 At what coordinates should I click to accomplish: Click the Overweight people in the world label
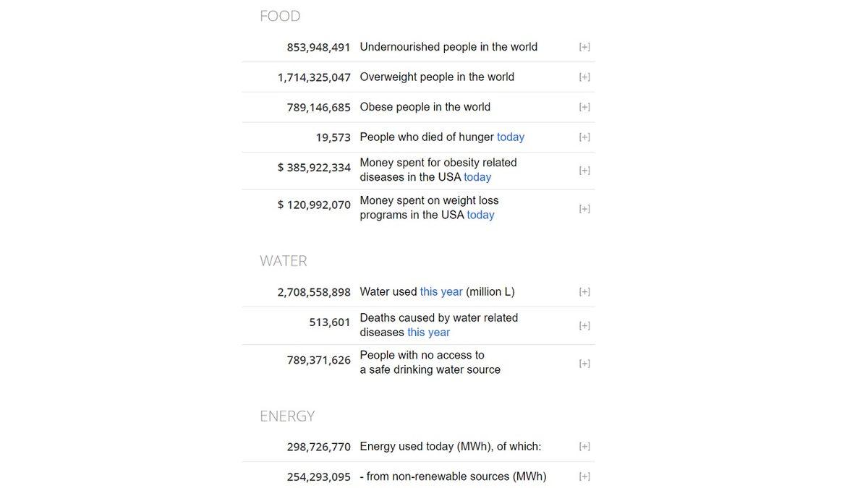(437, 77)
